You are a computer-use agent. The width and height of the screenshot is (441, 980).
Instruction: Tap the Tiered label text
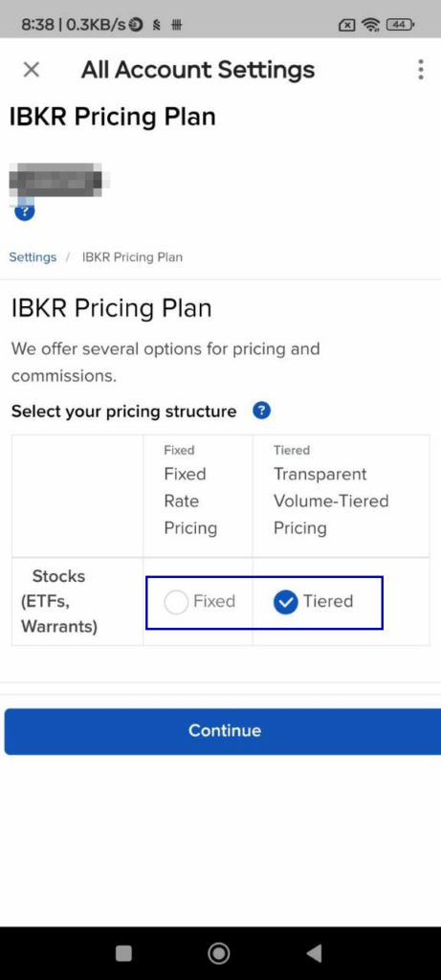tap(328, 601)
